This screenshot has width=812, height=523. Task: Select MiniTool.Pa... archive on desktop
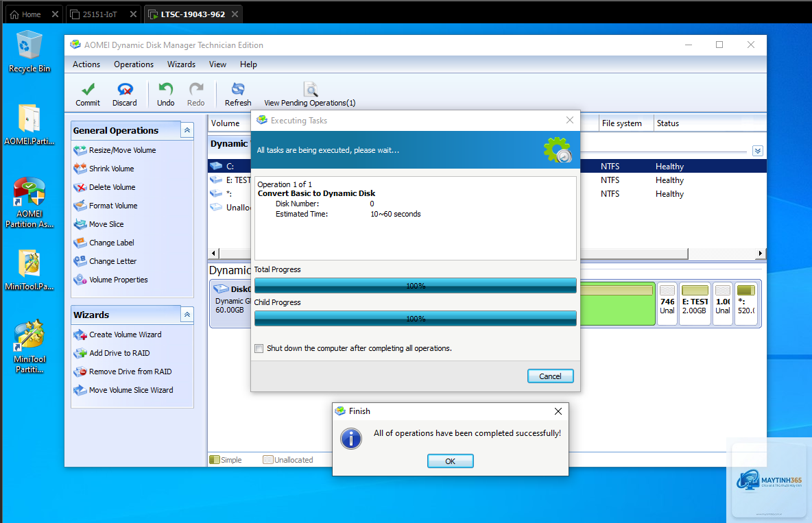pos(29,270)
